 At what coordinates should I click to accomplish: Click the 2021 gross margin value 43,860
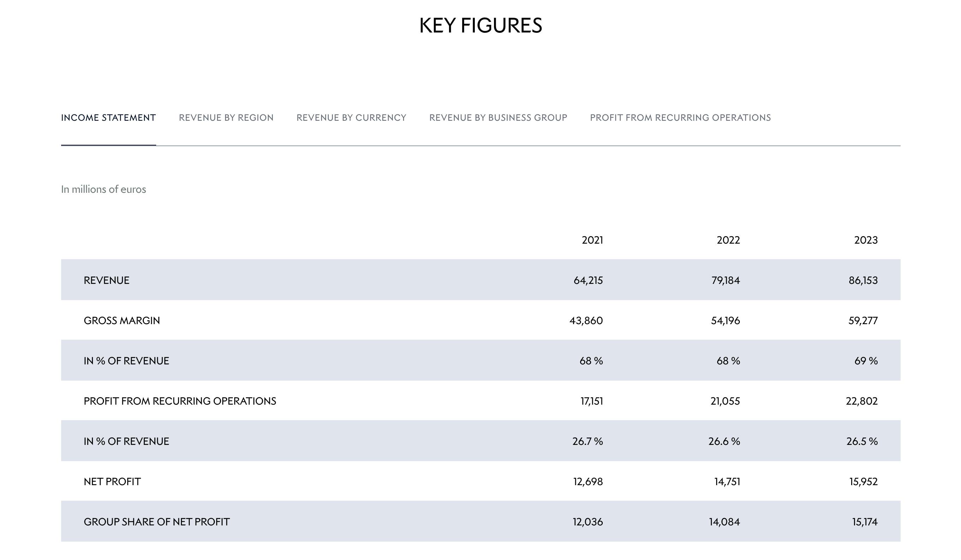point(586,320)
